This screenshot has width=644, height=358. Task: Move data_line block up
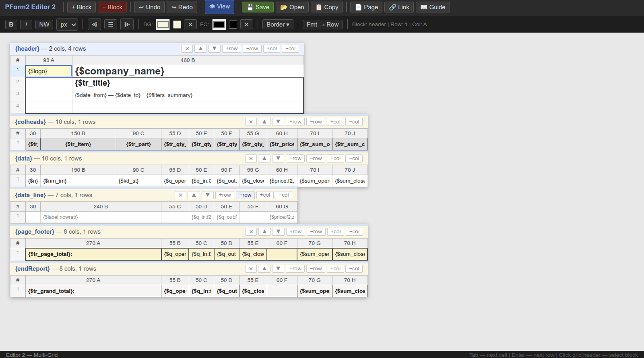tap(194, 195)
